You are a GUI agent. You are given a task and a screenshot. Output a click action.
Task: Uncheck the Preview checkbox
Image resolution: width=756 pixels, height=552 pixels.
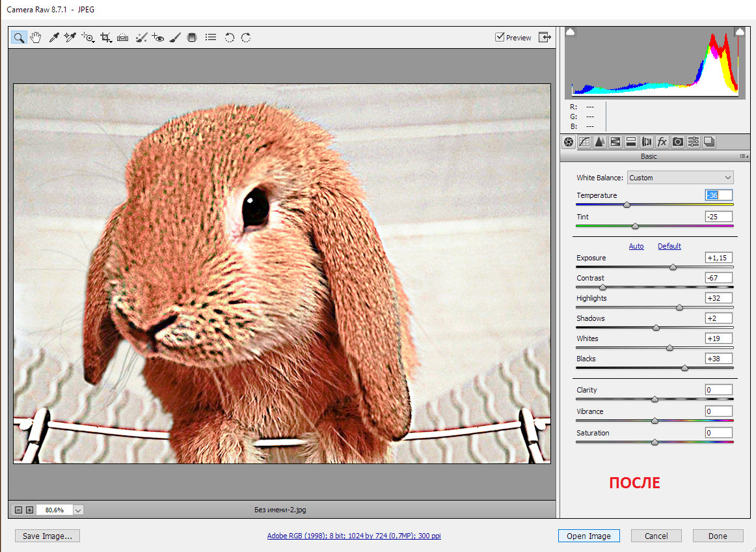point(500,37)
